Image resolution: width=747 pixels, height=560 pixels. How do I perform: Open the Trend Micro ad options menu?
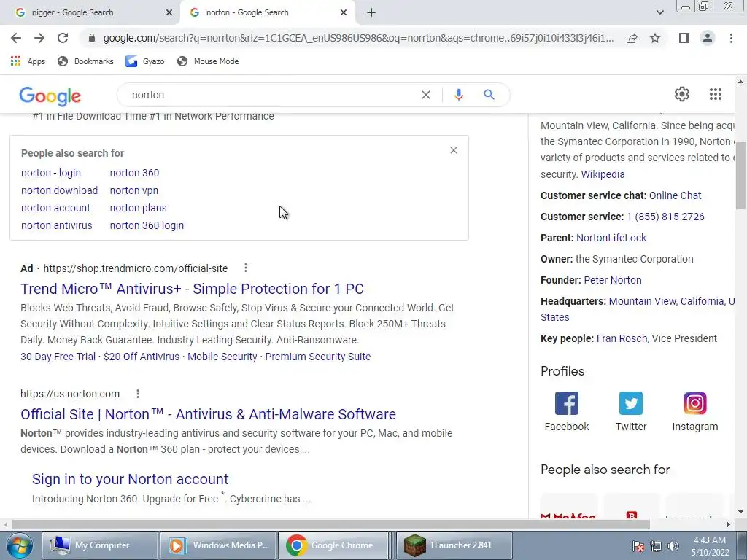[x=246, y=268]
